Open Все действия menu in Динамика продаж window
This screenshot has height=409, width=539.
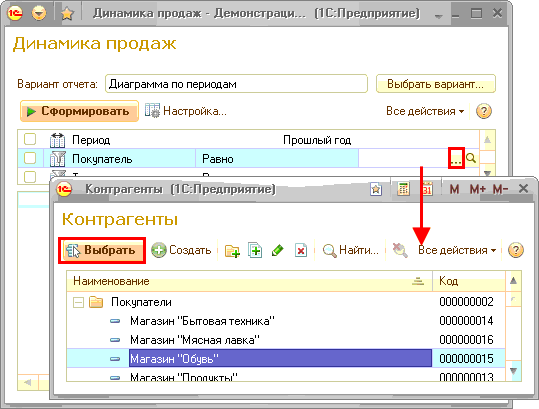point(425,111)
